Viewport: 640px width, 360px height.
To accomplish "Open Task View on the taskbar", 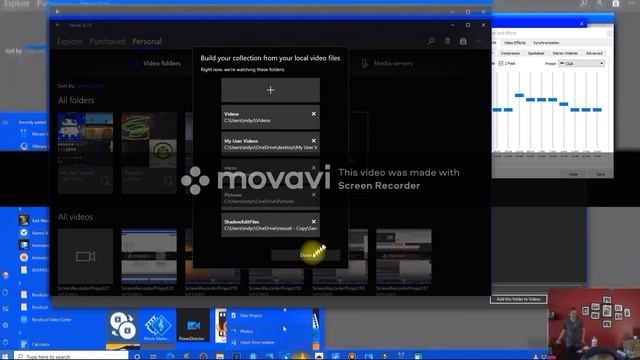I will (x=153, y=356).
